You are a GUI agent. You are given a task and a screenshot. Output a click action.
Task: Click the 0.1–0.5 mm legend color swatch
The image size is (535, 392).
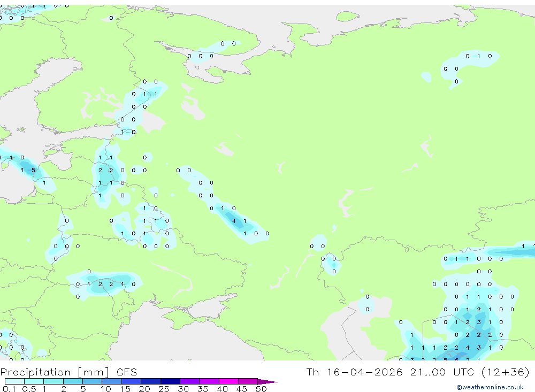14,381
